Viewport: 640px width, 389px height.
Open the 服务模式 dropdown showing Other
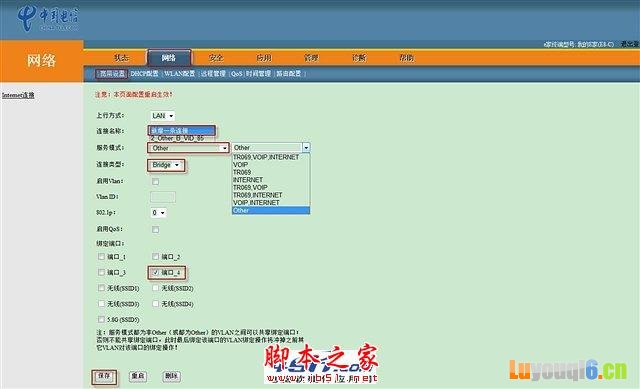[189, 148]
